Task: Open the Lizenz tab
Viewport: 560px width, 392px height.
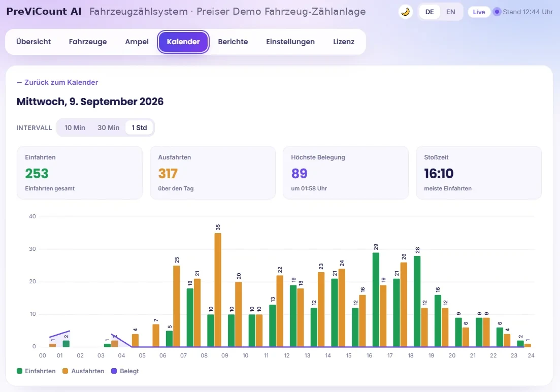Action: coord(344,42)
